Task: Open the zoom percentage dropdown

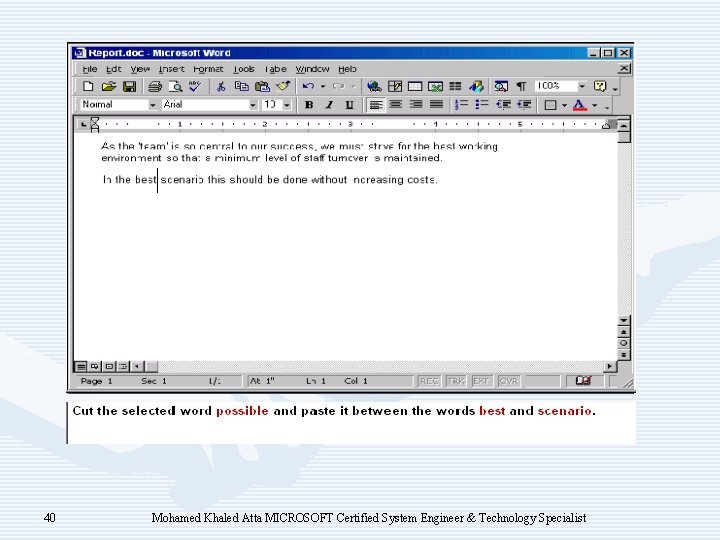Action: click(582, 86)
